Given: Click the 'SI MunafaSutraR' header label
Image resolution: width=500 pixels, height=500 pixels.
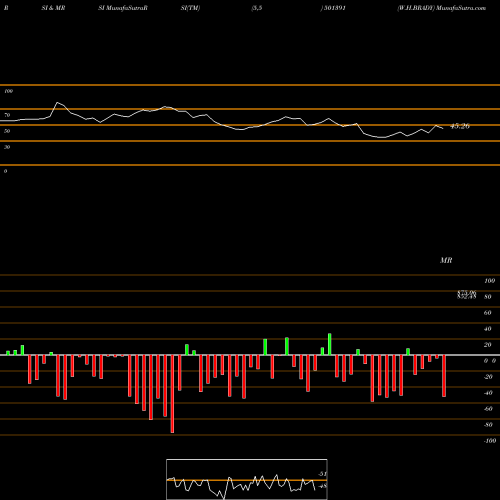Looking at the screenshot, I should pyautogui.click(x=123, y=8).
